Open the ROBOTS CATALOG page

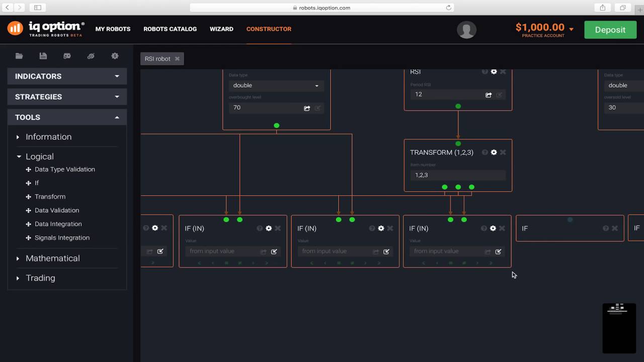click(x=170, y=29)
